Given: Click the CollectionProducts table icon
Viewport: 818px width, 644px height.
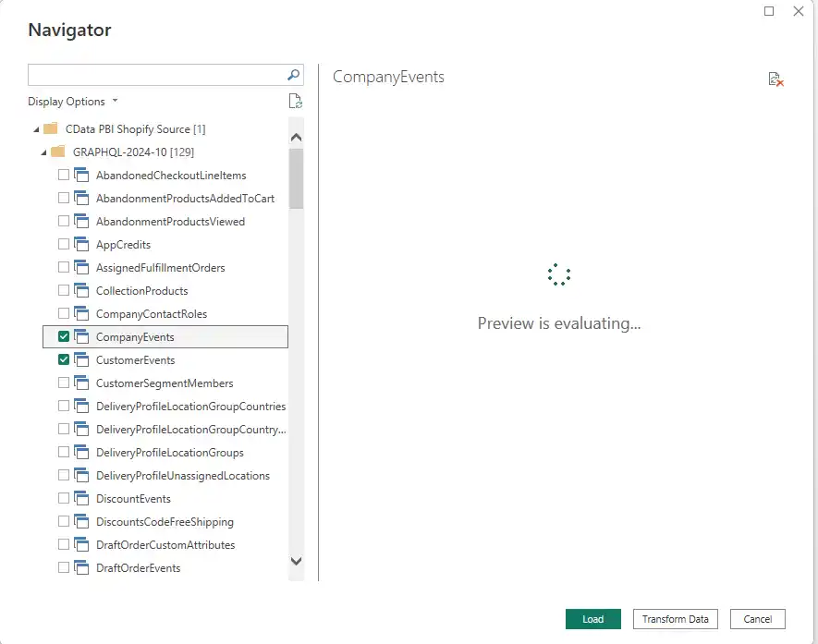Looking at the screenshot, I should pos(80,291).
